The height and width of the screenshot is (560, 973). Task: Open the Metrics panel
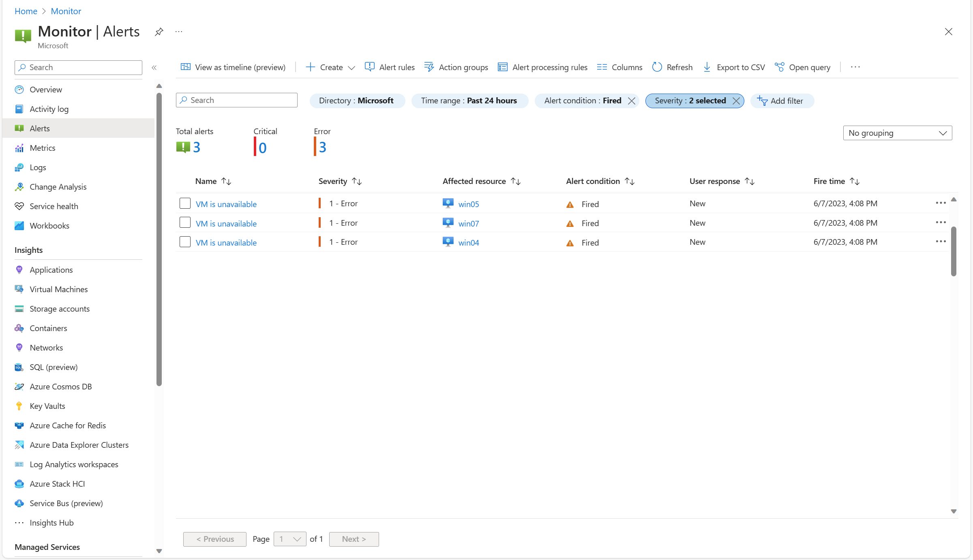(x=42, y=147)
